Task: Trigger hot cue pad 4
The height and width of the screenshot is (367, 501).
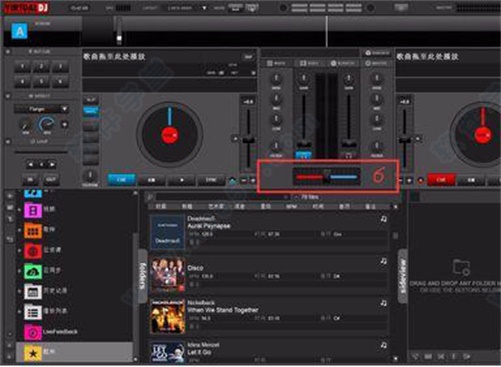Action: 22,82
